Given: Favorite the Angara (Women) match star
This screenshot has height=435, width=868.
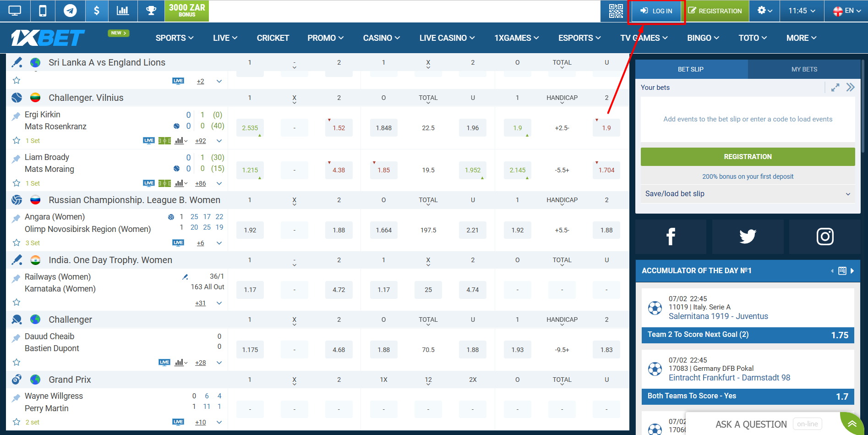Looking at the screenshot, I should pyautogui.click(x=16, y=242).
